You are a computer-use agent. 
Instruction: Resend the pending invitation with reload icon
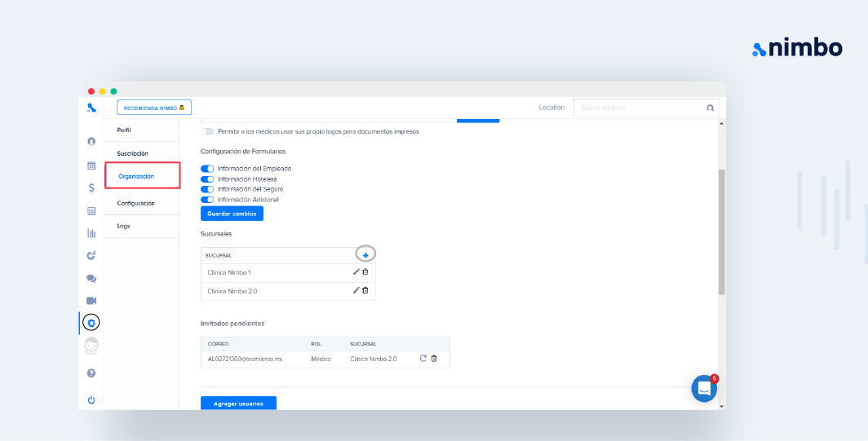click(x=423, y=358)
